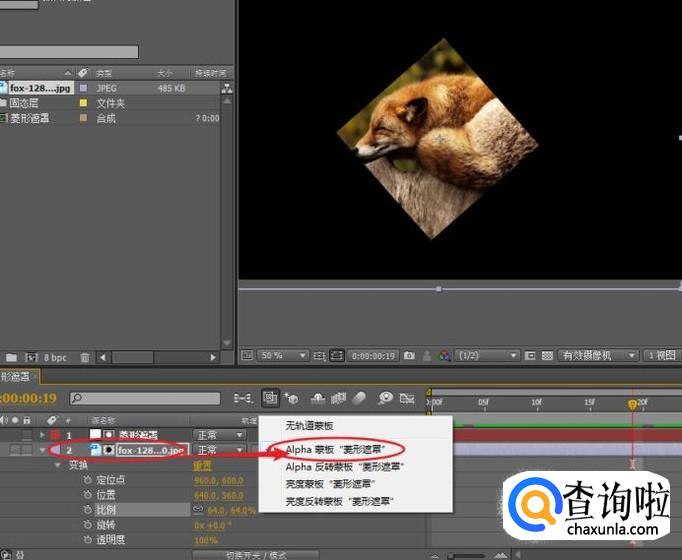Click the motion blur icon in timeline toolbar
Viewport: 682px width, 560px height.
pyautogui.click(x=361, y=398)
